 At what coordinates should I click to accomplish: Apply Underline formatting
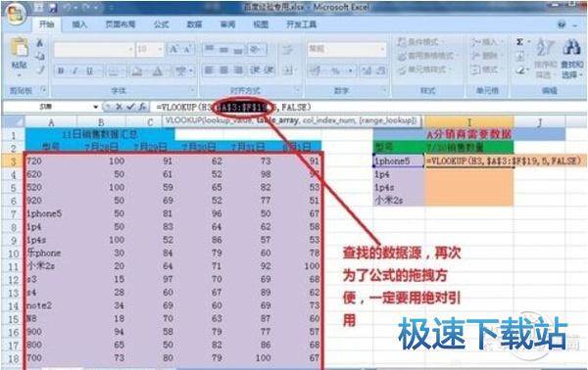click(x=89, y=70)
